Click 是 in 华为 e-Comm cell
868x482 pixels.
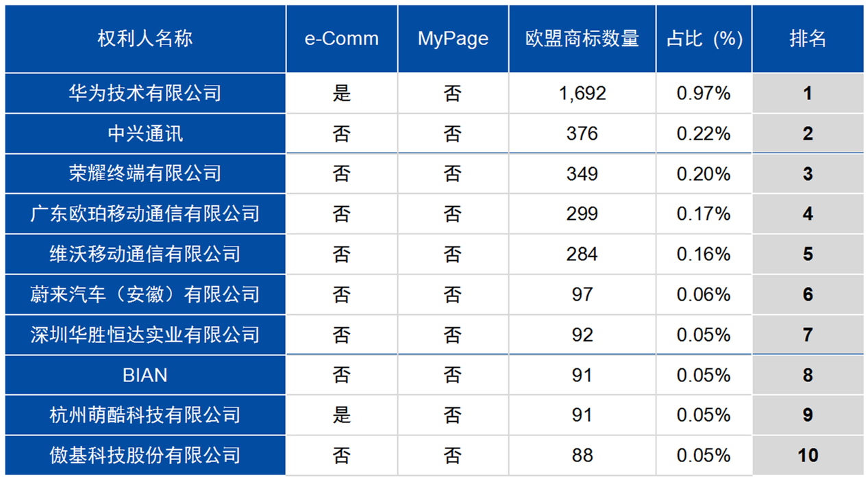(x=342, y=93)
